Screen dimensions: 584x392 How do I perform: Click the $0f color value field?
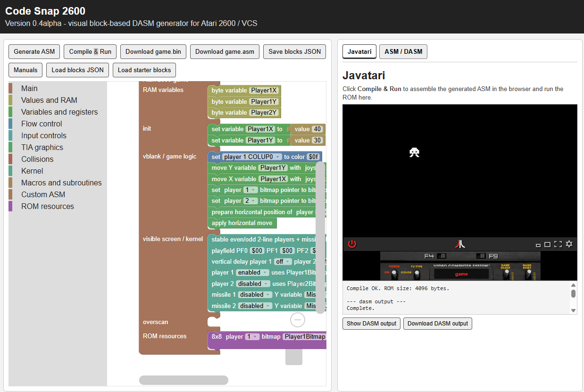(x=313, y=157)
